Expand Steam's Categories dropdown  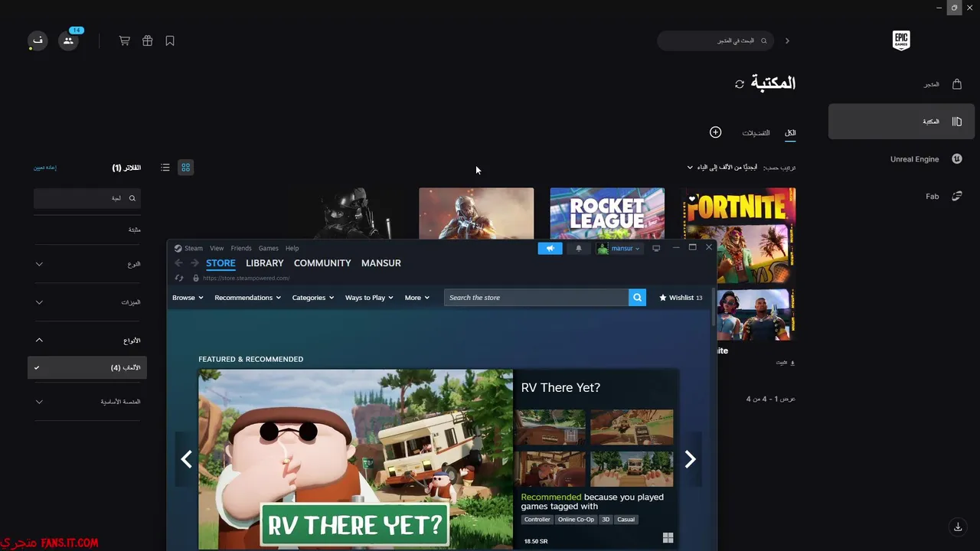[313, 298]
